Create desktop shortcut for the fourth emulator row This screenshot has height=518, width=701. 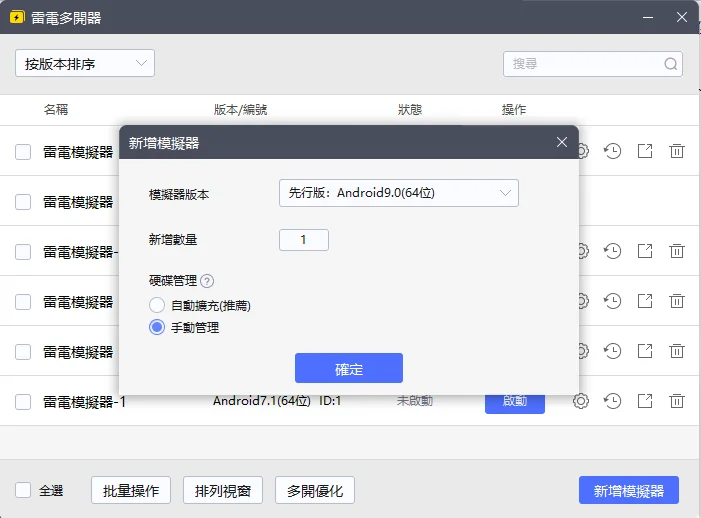pyautogui.click(x=645, y=301)
